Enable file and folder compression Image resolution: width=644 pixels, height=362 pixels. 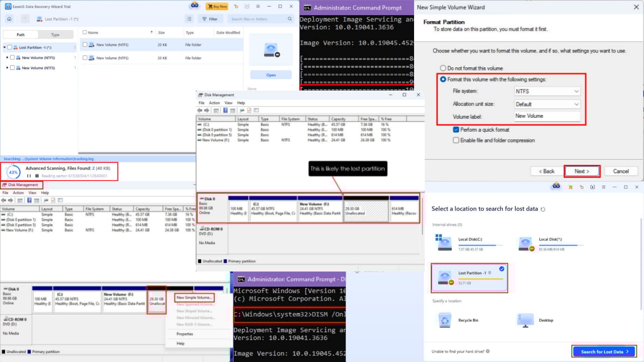tap(456, 140)
